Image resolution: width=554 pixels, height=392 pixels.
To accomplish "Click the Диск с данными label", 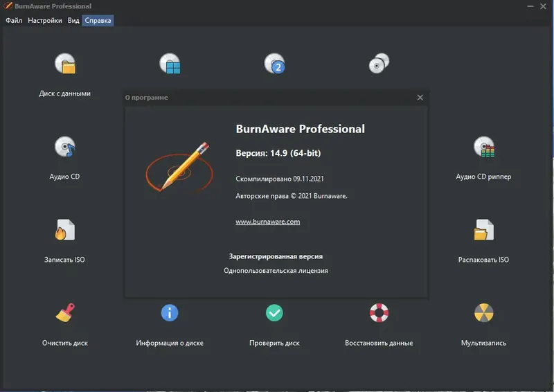I will tap(65, 93).
